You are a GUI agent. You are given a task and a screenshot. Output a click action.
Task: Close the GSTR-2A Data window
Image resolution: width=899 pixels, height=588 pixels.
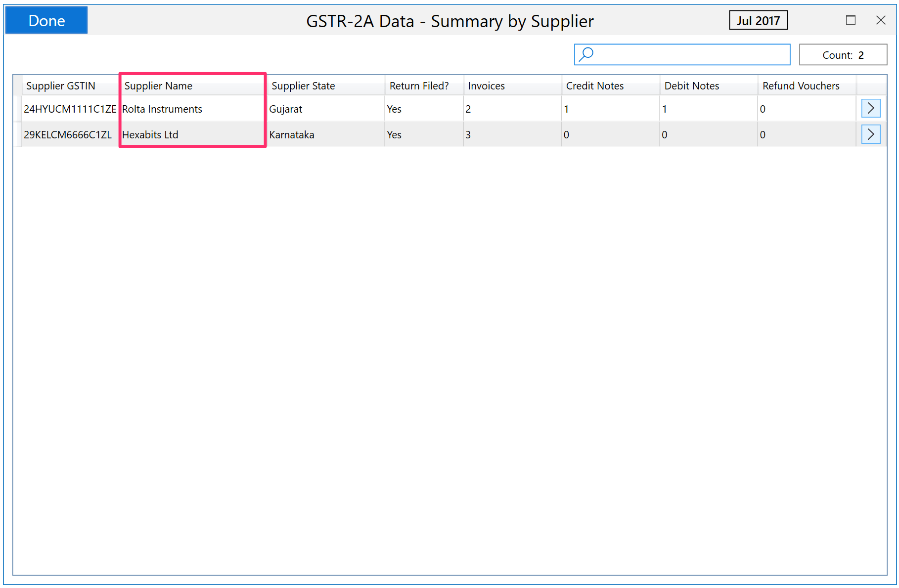[x=881, y=20]
